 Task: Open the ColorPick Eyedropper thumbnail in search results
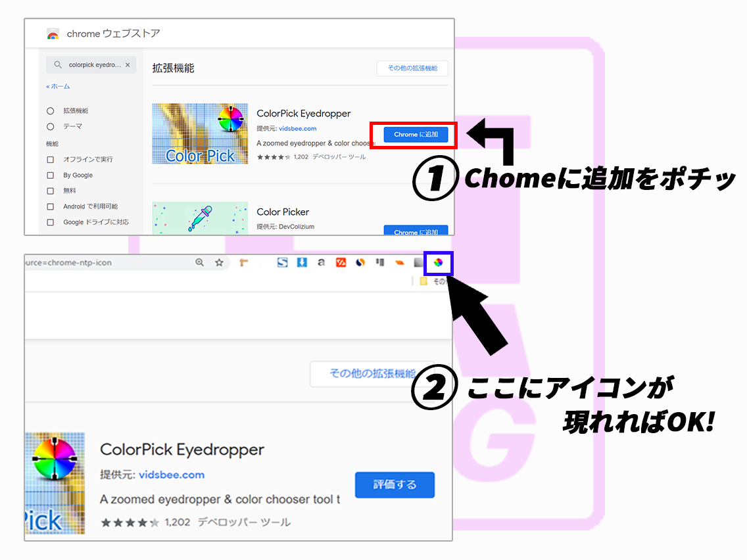200,134
